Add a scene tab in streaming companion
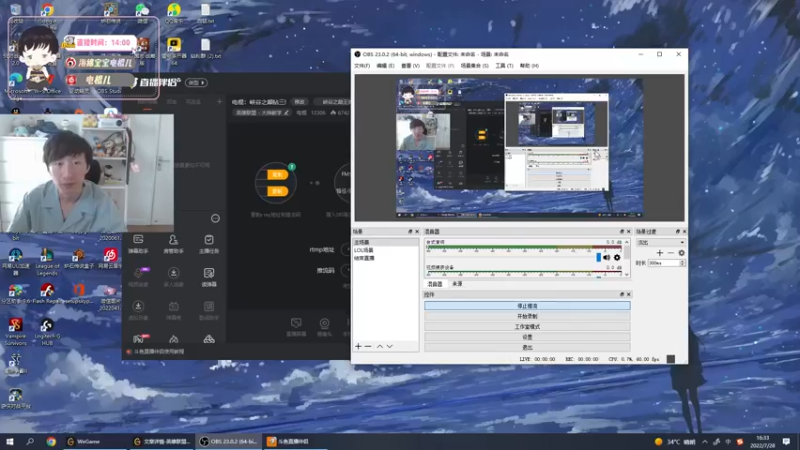 tap(219, 102)
